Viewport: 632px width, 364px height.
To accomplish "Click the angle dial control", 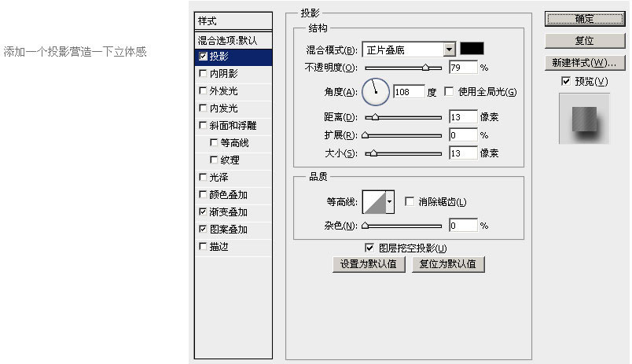I will (376, 92).
